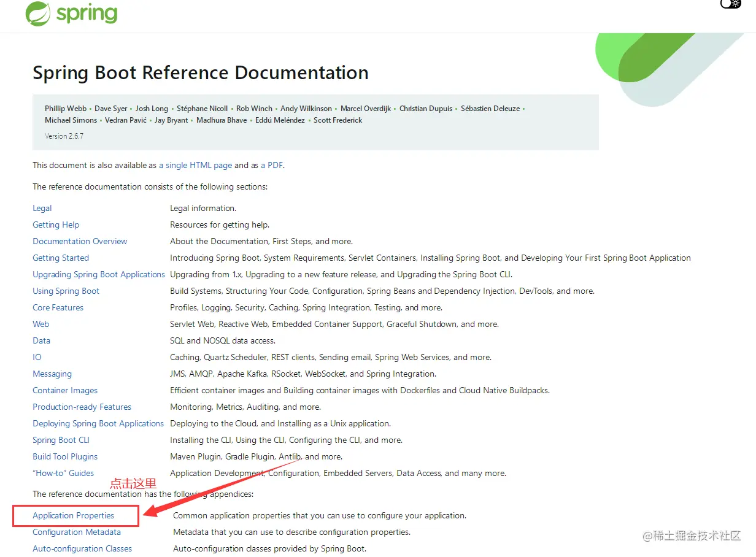Image resolution: width=756 pixels, height=557 pixels.
Task: Open the Documentation Overview link
Action: [80, 242]
